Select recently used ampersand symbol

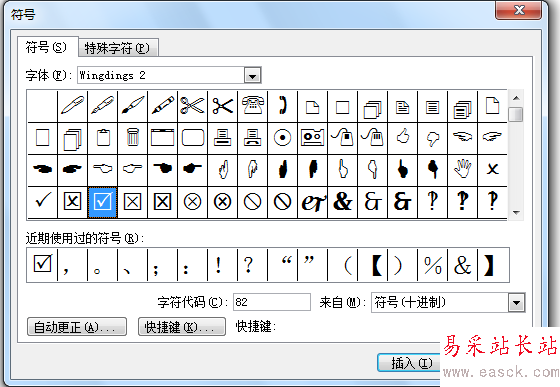pyautogui.click(x=462, y=265)
